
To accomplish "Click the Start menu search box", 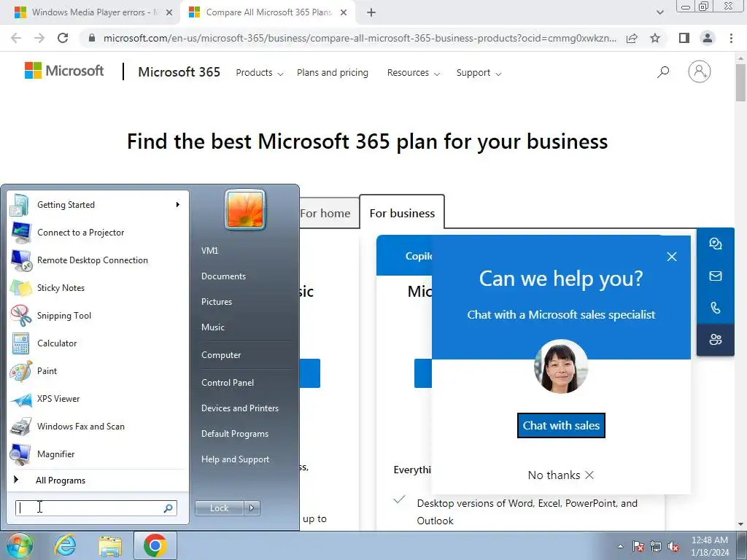I will click(x=96, y=508).
